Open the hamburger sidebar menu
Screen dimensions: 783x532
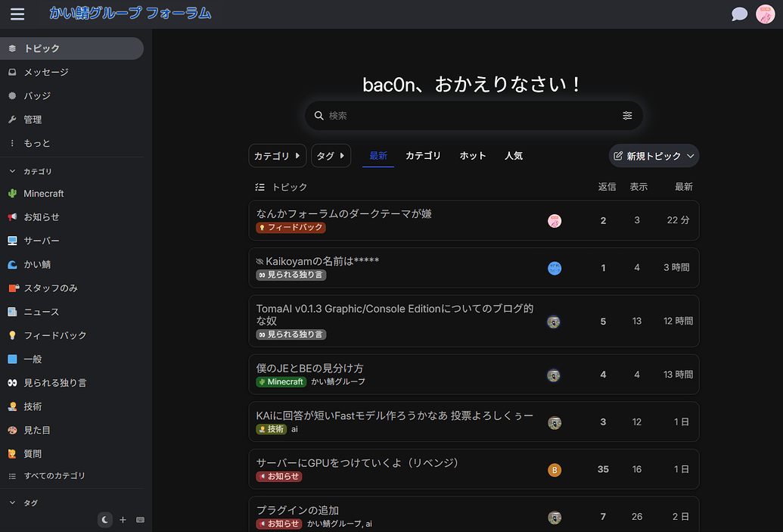[17, 14]
